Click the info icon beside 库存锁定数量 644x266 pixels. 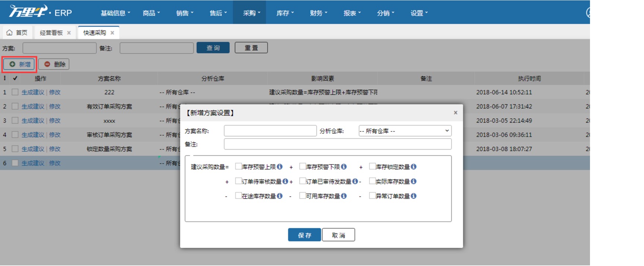tap(413, 167)
